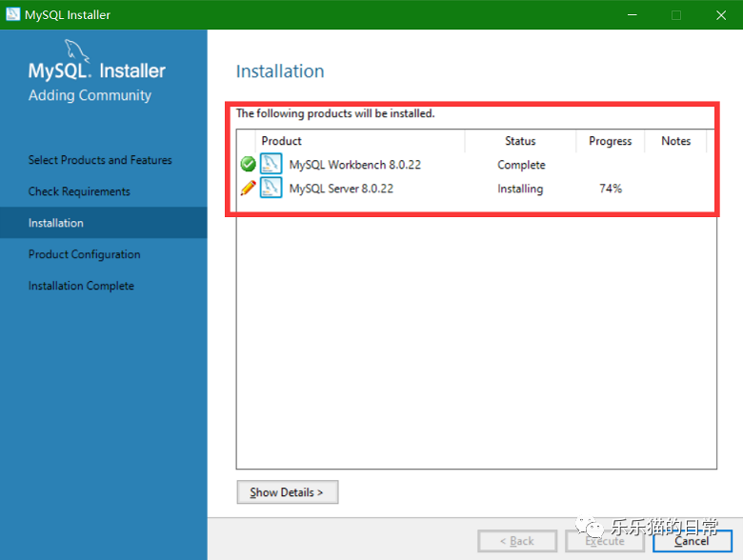The height and width of the screenshot is (560, 743).
Task: Go to the Check Requirements step
Action: 79,191
